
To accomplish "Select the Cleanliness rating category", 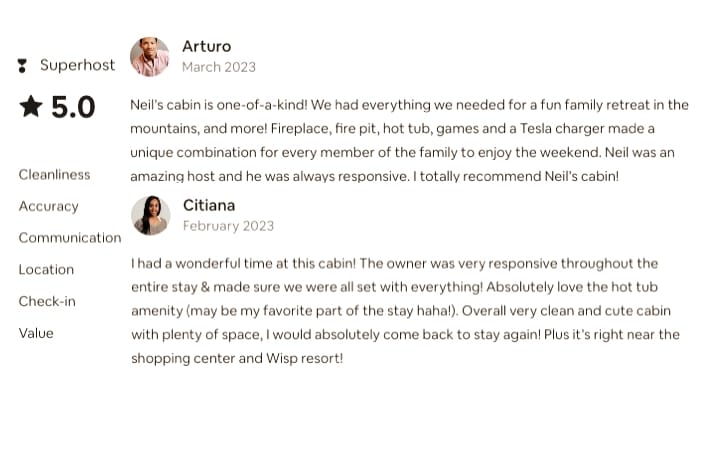I will pyautogui.click(x=54, y=175).
